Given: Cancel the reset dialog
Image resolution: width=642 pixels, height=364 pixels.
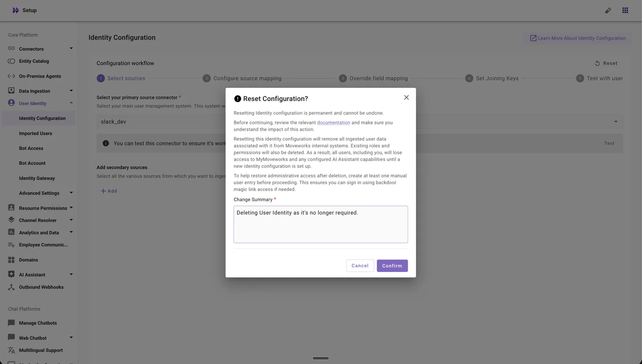Looking at the screenshot, I should pyautogui.click(x=360, y=266).
